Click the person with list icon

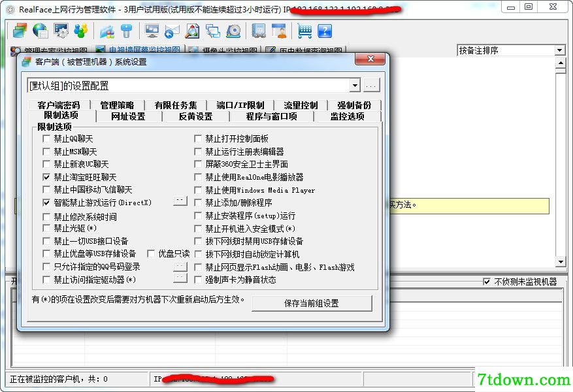tap(279, 31)
